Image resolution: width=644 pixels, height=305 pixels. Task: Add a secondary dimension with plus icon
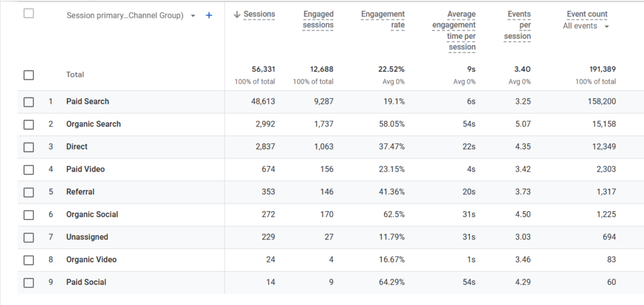point(209,16)
